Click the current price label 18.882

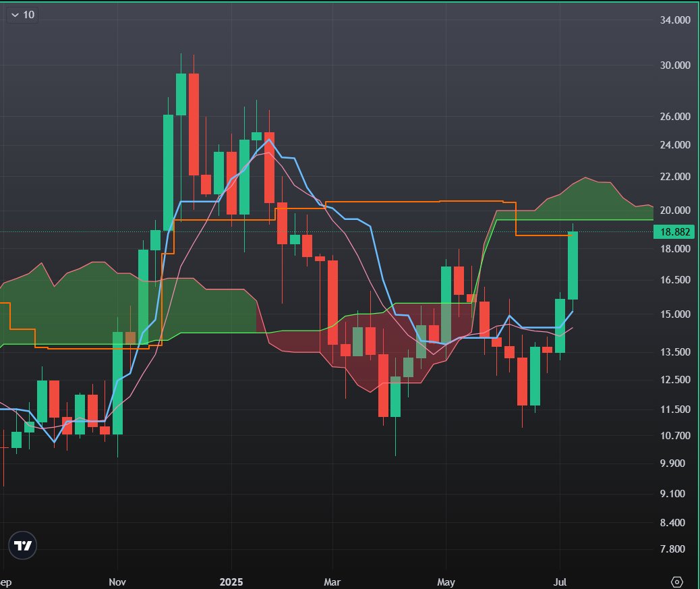[674, 232]
